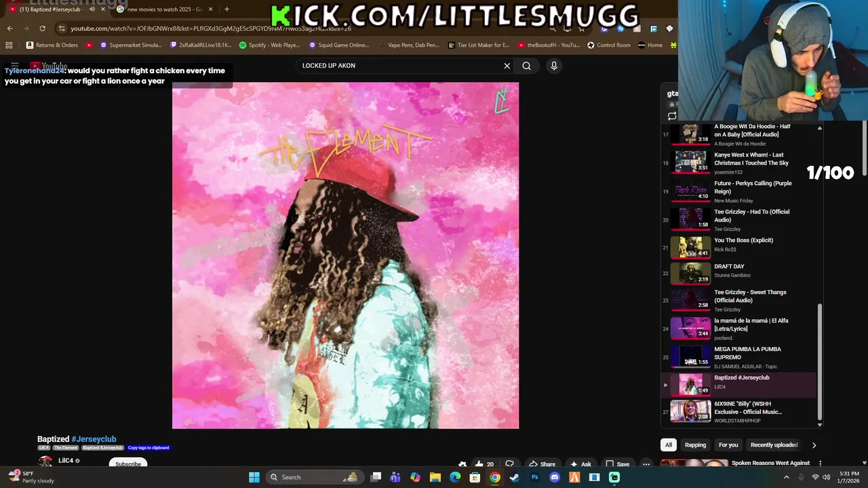
Task: Click the Windows taskbar Search box
Action: 313,477
